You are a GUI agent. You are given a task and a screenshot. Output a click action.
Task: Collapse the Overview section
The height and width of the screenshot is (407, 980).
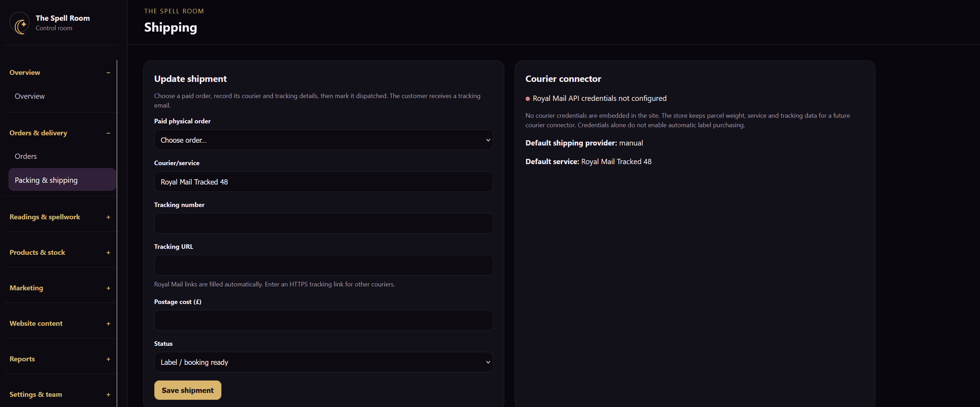tap(60, 72)
